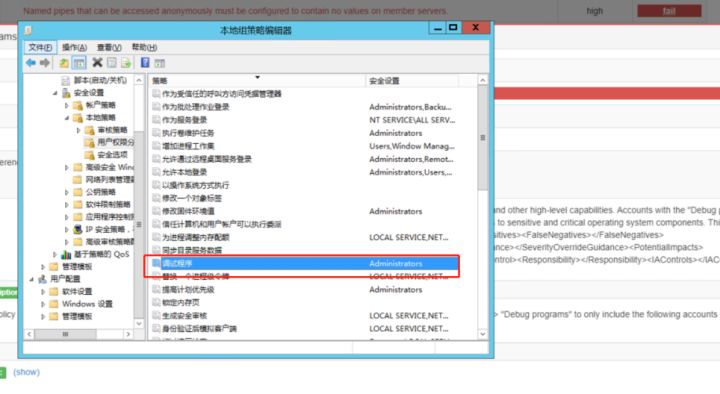Click the red fail badge in background page
The width and height of the screenshot is (720, 394).
[x=669, y=11]
